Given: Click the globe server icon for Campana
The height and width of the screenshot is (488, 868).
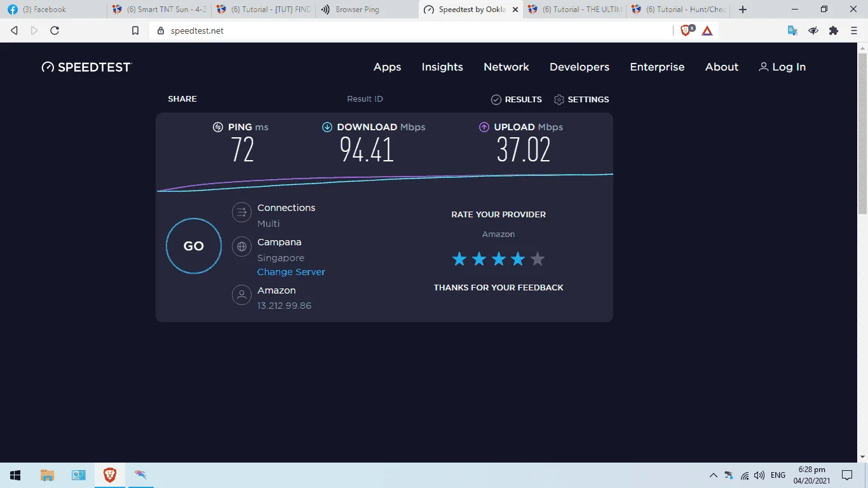Looking at the screenshot, I should coord(241,247).
